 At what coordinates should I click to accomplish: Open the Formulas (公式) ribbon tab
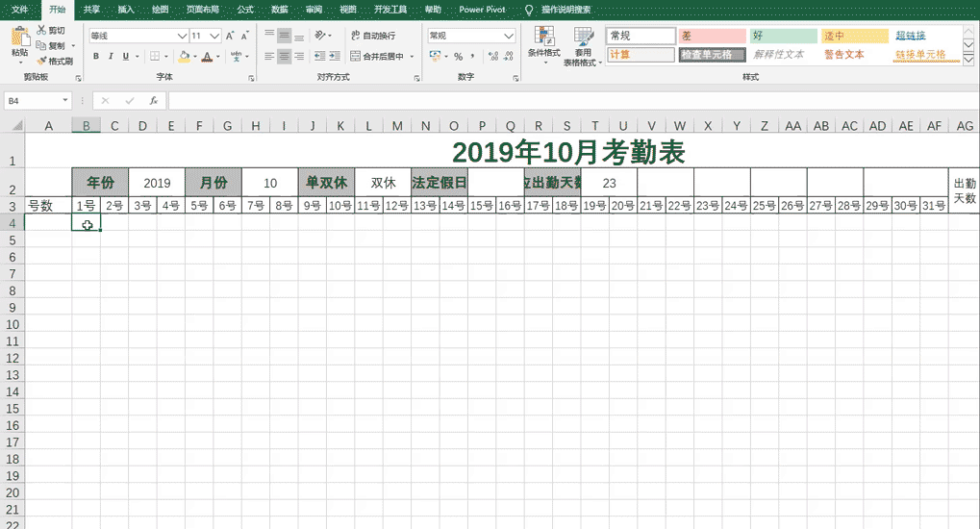[245, 9]
